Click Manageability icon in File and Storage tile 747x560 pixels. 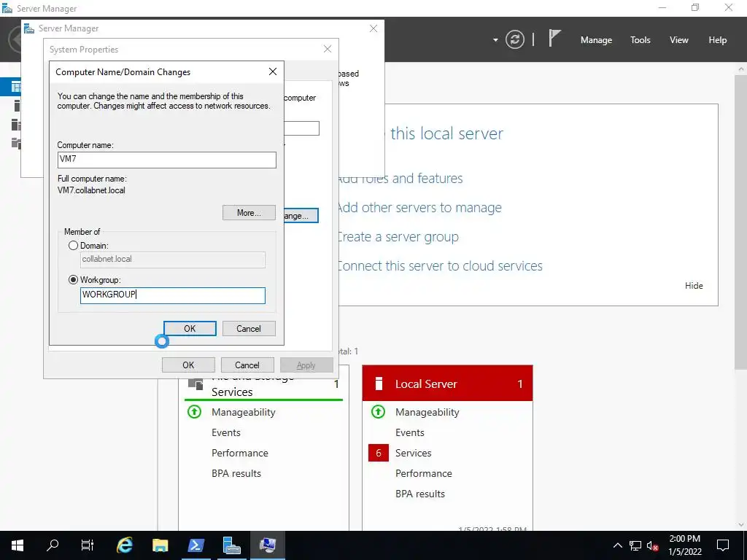pyautogui.click(x=194, y=412)
